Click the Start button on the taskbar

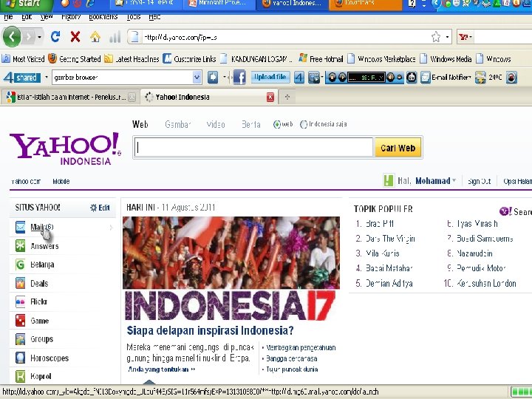[25, 4]
